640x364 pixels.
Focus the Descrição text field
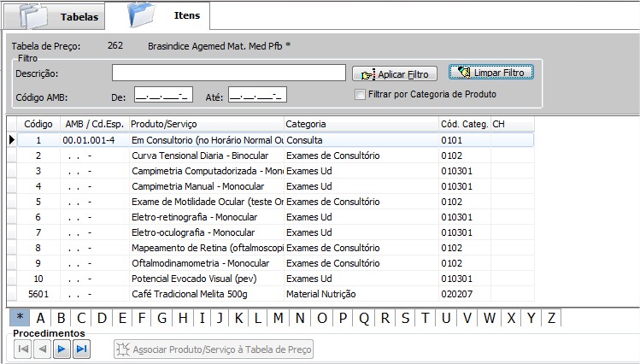228,73
